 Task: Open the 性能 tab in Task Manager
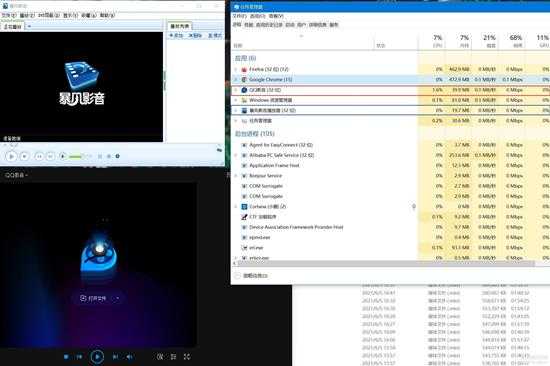coord(248,25)
